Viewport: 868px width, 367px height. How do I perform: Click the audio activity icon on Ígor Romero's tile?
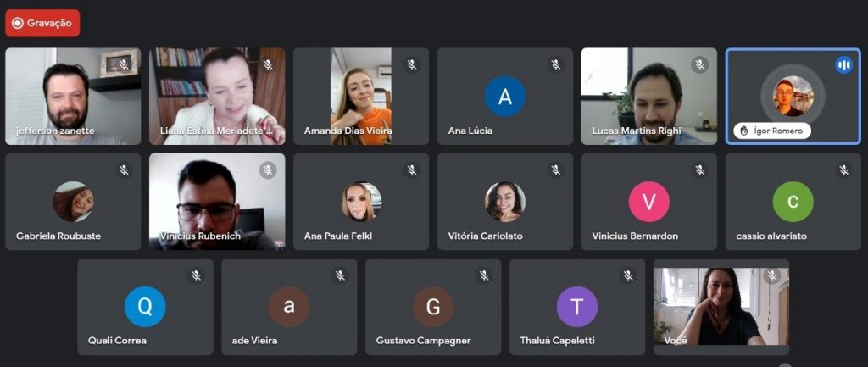[843, 65]
